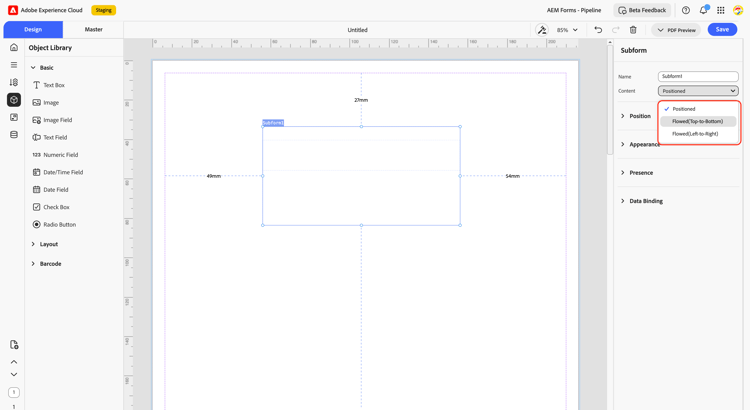The image size is (750, 410).
Task: Expand the Appearance section
Action: pyautogui.click(x=640, y=144)
